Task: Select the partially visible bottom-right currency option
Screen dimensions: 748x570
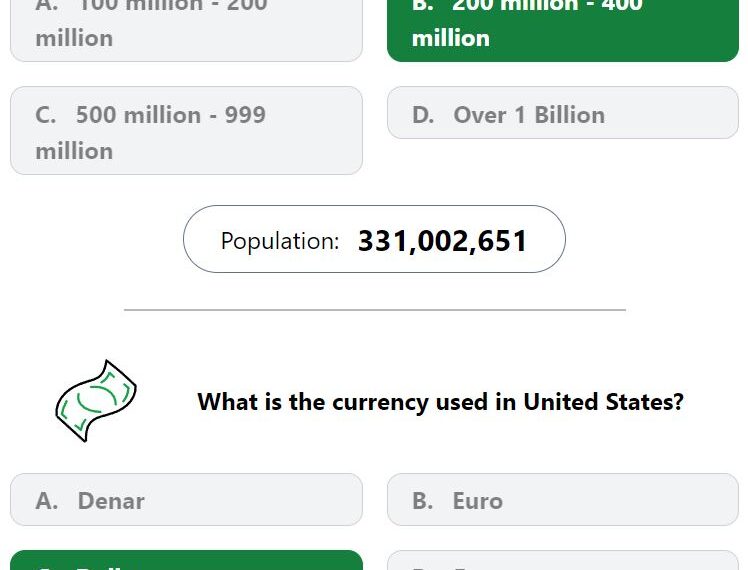Action: pos(563,560)
